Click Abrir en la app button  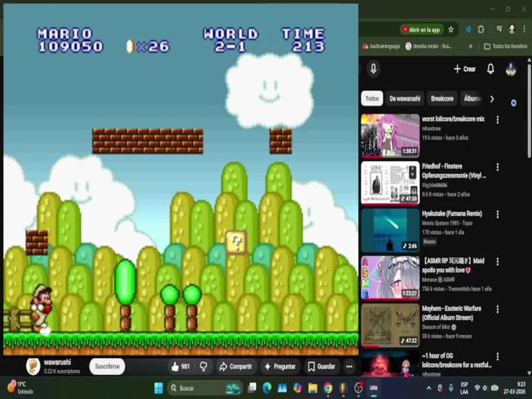(421, 29)
